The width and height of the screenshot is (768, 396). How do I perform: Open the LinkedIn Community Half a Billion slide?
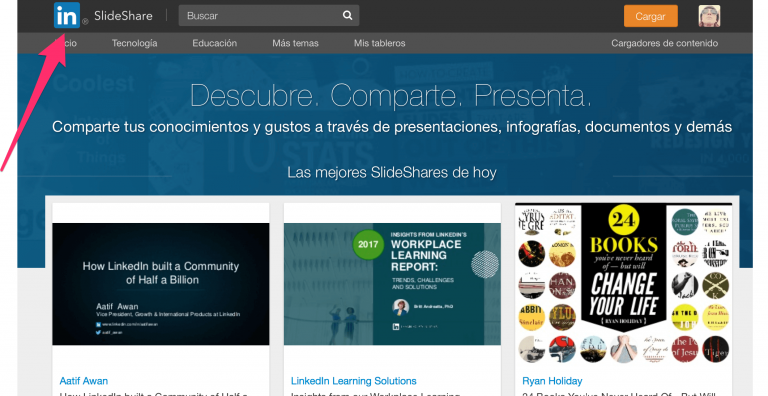pos(161,284)
